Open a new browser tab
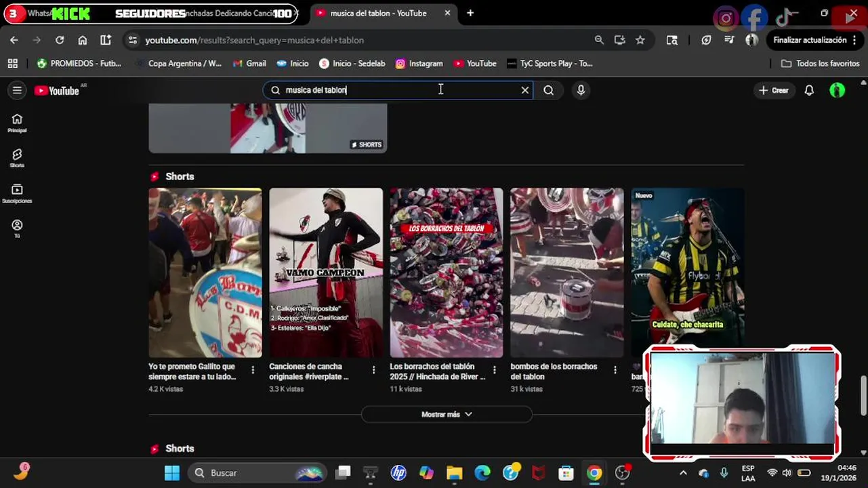Viewport: 868px width, 488px height. click(470, 13)
